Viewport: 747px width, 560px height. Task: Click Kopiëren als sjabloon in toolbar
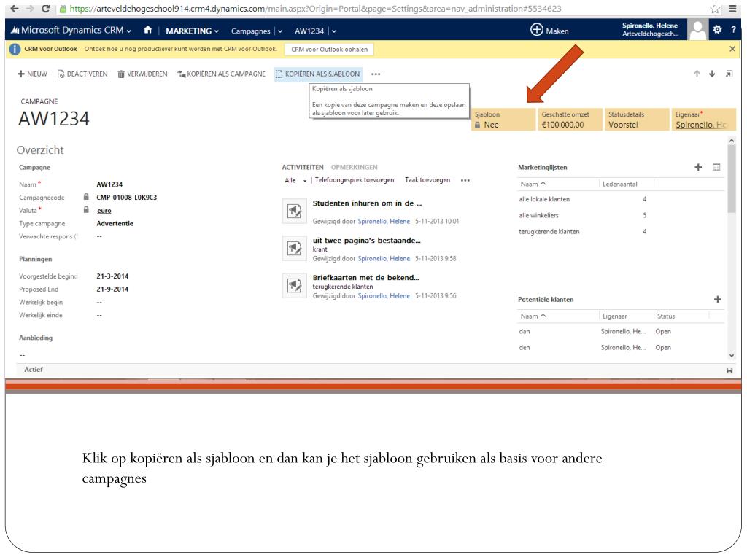point(318,74)
